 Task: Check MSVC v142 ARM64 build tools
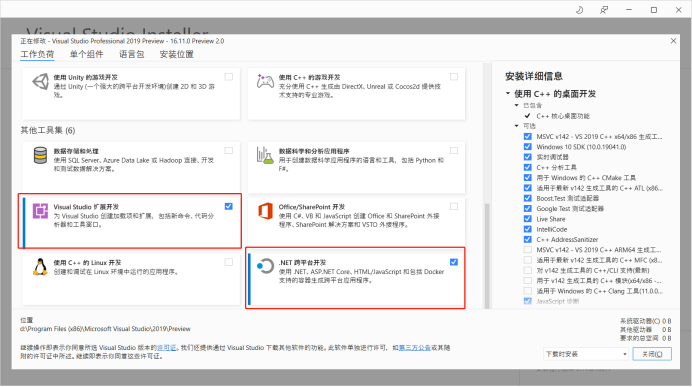coord(527,249)
